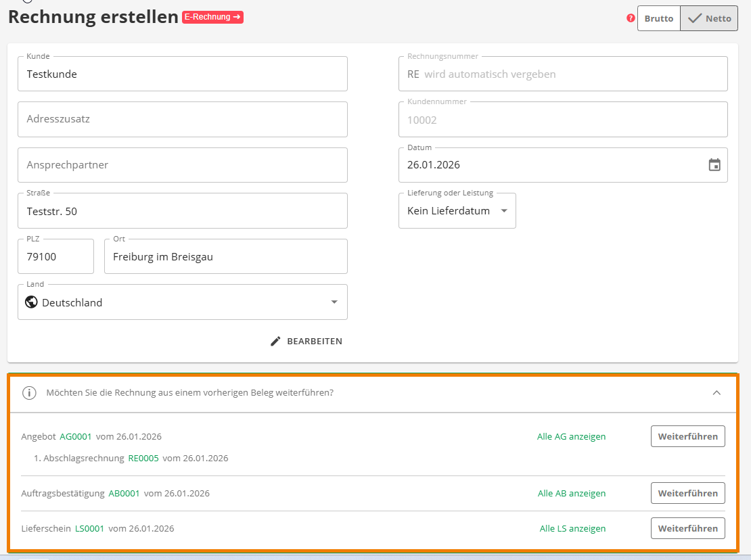Click the PLZ field showing 79100
751x560 pixels.
click(55, 256)
